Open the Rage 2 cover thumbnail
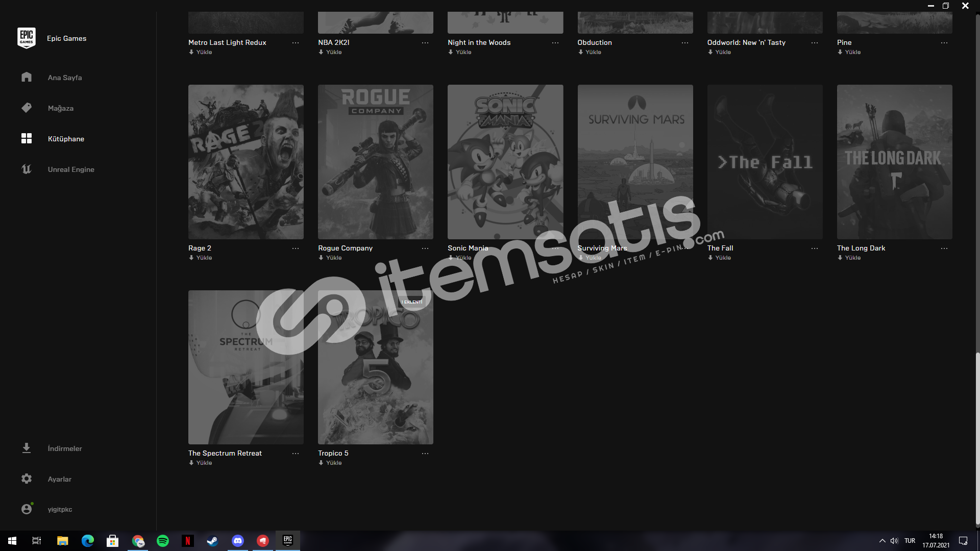980x551 pixels. point(246,162)
